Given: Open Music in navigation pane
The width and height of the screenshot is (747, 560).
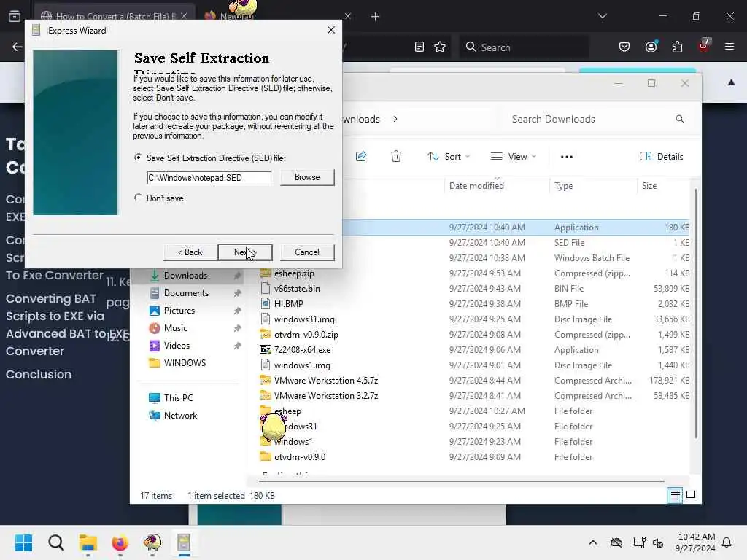Looking at the screenshot, I should pyautogui.click(x=175, y=327).
